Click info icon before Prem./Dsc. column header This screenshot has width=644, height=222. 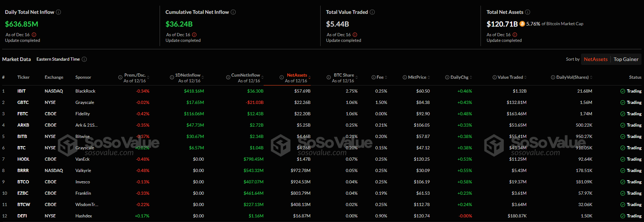tap(120, 77)
